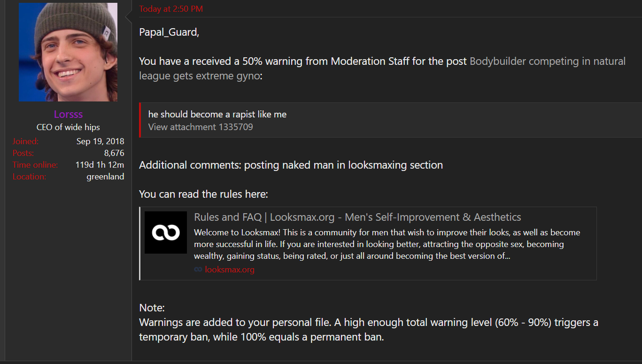Click the Additional comments line
The image size is (642, 364).
[x=291, y=165]
